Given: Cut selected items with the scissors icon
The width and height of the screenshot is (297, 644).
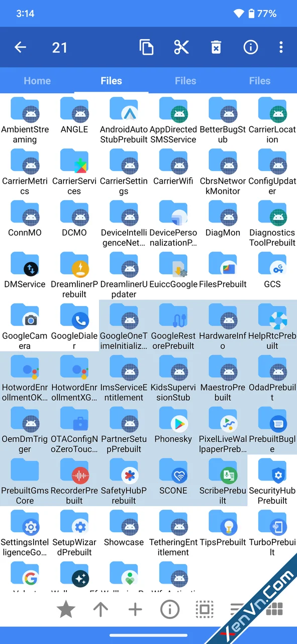Looking at the screenshot, I should [181, 47].
